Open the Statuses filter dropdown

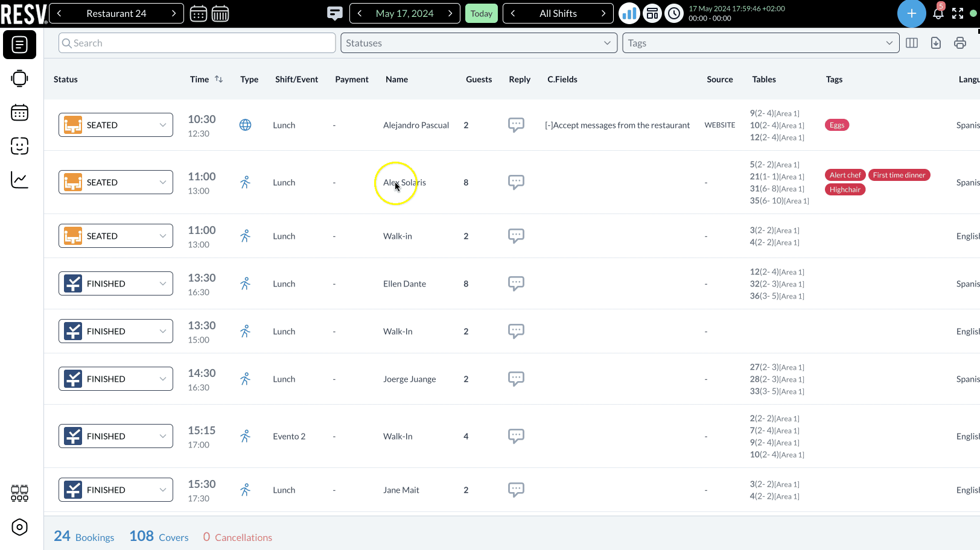(479, 43)
